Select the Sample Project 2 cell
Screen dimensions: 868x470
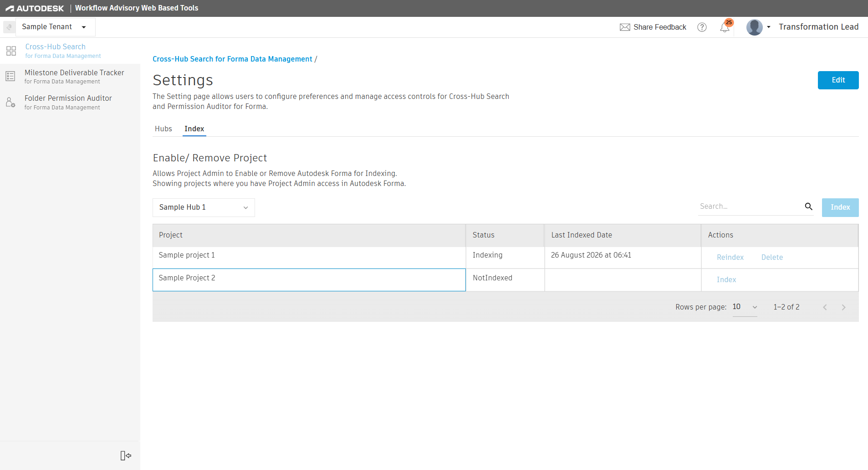309,280
